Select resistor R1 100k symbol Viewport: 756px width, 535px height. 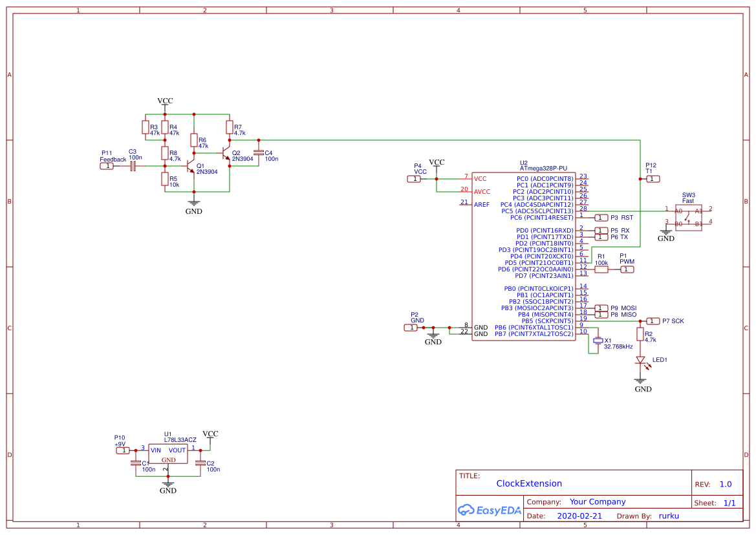tap(600, 269)
